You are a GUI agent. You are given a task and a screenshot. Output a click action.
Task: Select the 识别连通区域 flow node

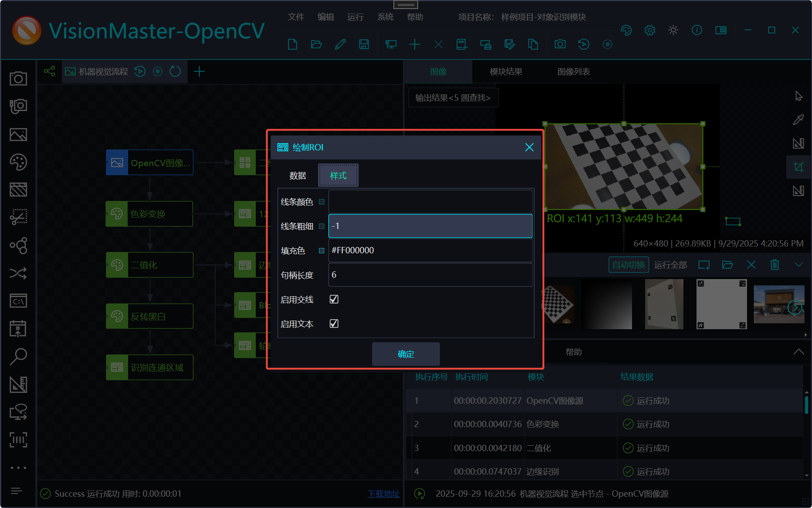tap(149, 368)
